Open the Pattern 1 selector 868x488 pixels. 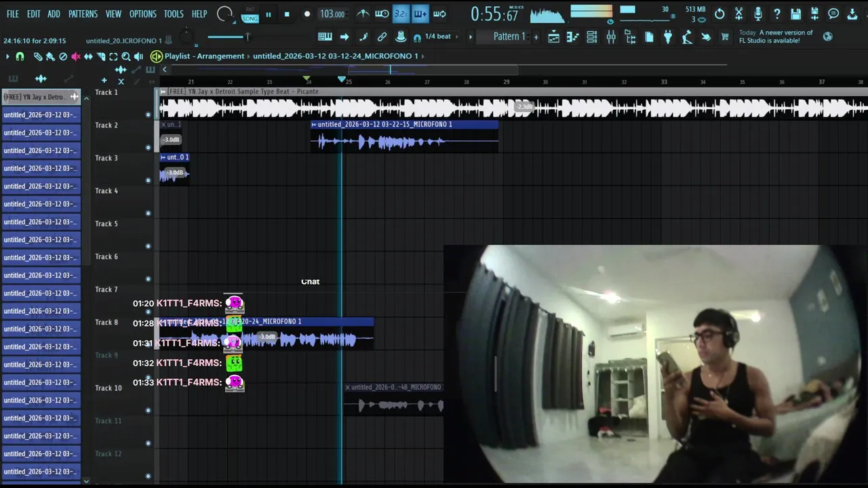(x=510, y=37)
